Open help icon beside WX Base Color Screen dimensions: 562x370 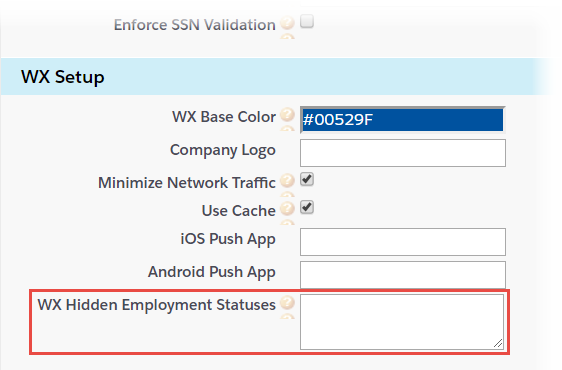click(287, 115)
